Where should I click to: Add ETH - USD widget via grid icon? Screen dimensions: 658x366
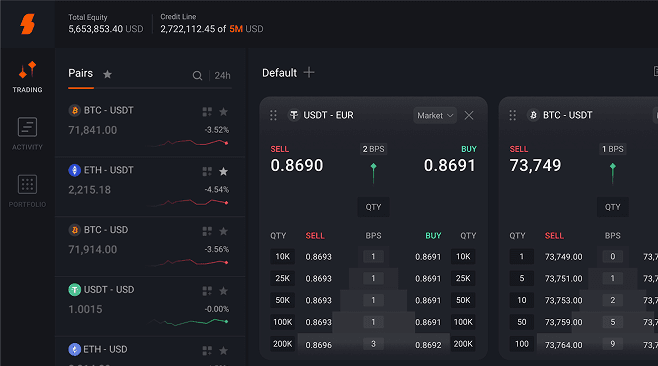click(207, 350)
